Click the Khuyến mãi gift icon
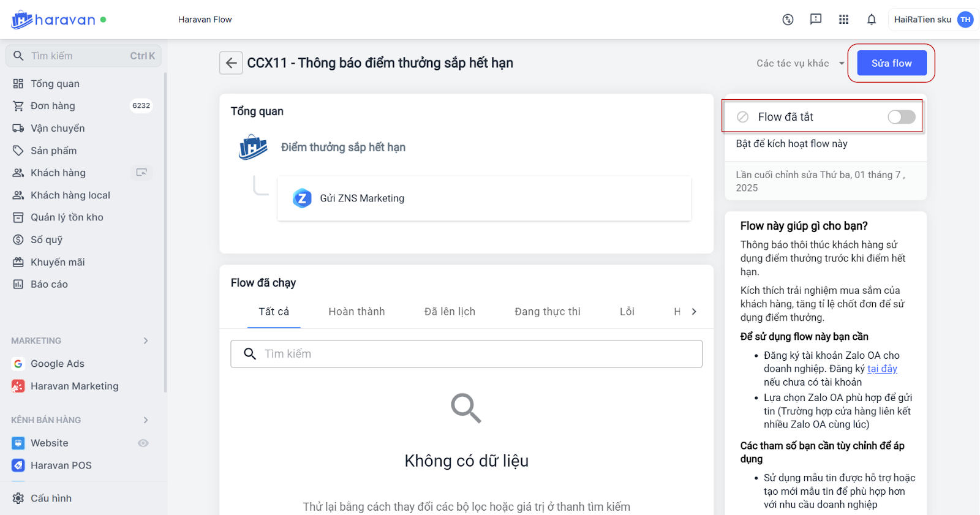 pyautogui.click(x=18, y=262)
